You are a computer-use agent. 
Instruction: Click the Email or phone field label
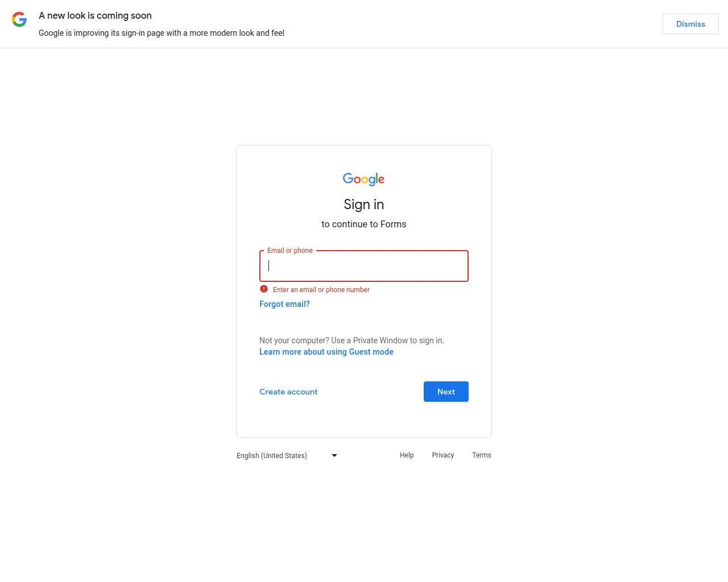[289, 250]
